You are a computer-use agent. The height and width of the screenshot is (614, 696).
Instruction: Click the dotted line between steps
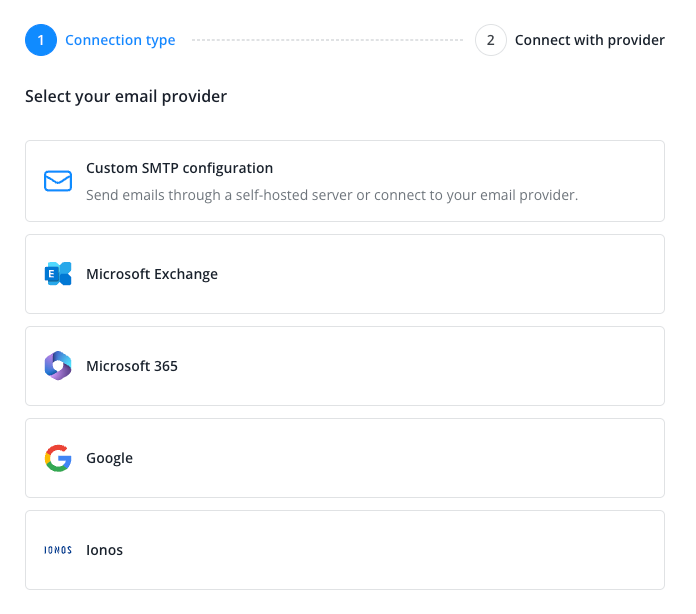[327, 41]
